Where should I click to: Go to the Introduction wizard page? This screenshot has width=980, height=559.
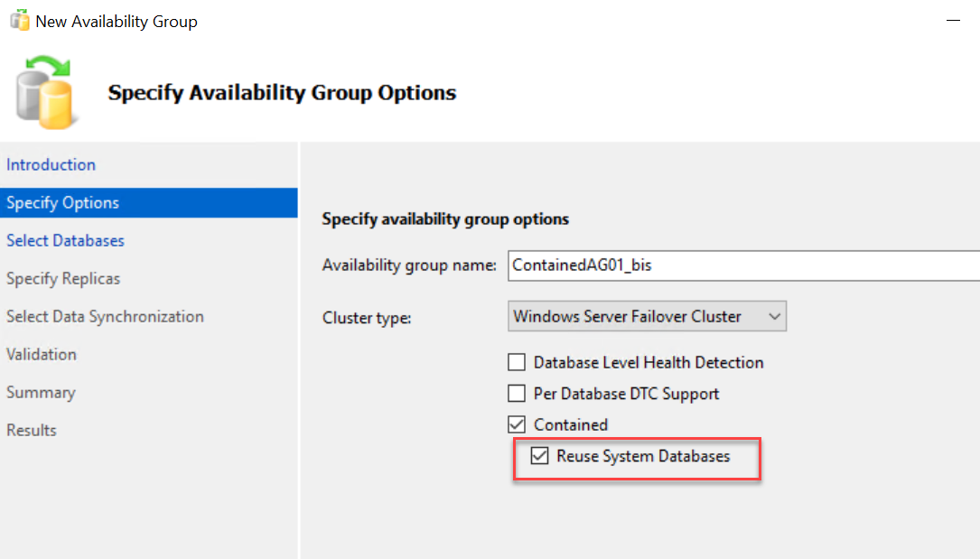click(51, 164)
